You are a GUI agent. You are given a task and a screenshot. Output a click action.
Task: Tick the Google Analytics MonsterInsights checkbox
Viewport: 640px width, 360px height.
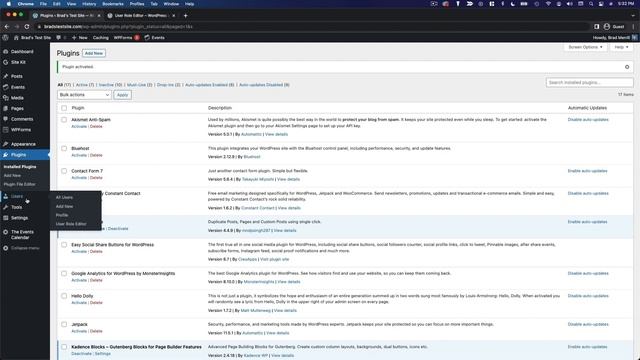click(x=64, y=273)
